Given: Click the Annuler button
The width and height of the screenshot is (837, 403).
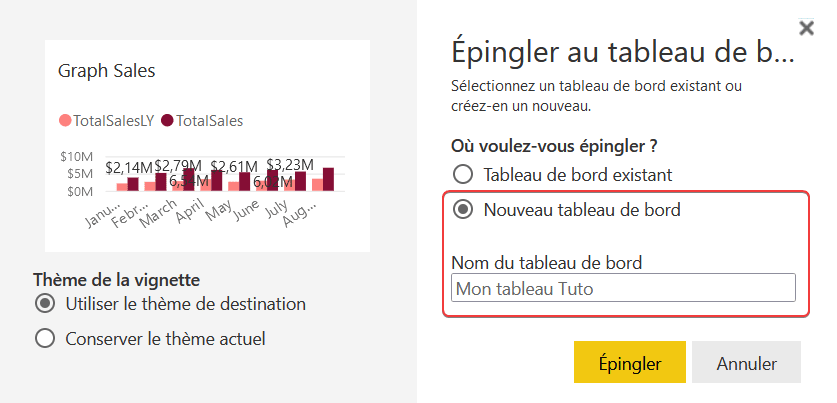Looking at the screenshot, I should pyautogui.click(x=746, y=362).
